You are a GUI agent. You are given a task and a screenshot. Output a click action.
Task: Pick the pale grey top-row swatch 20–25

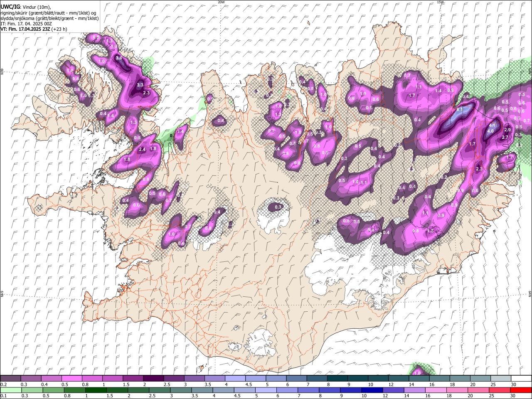[x=480, y=378]
